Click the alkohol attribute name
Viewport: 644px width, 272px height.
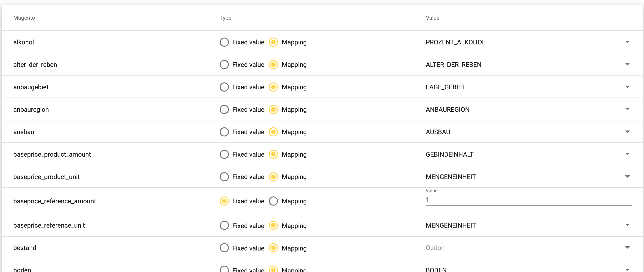23,42
